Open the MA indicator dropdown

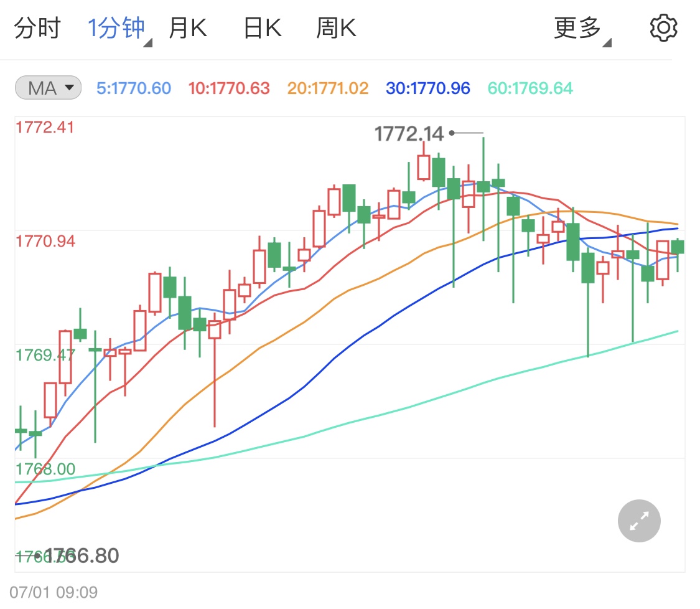(x=48, y=88)
